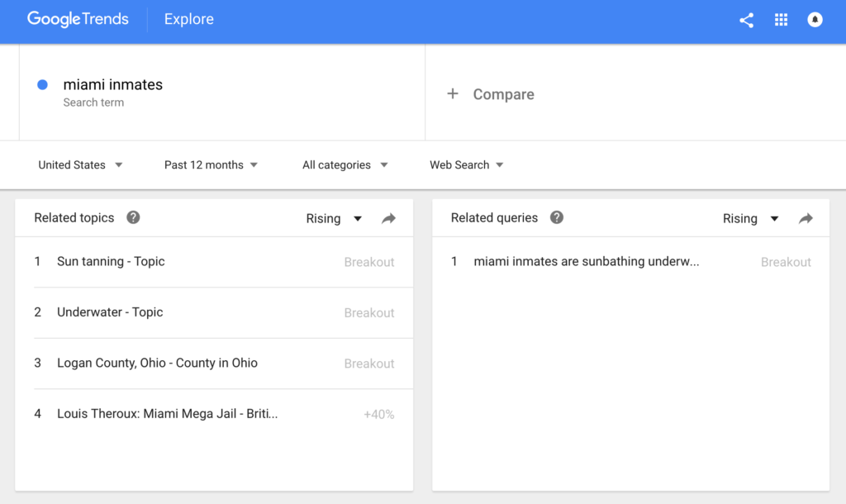This screenshot has width=846, height=504.
Task: Edit the miami inmates search term
Action: coord(112,85)
